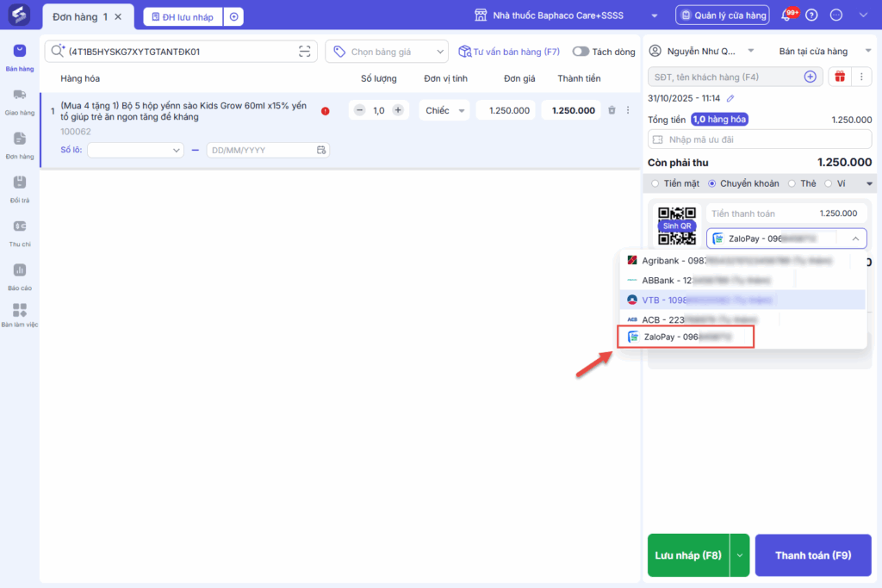Decrease quantity with the minus button
The height and width of the screenshot is (588, 882).
360,110
